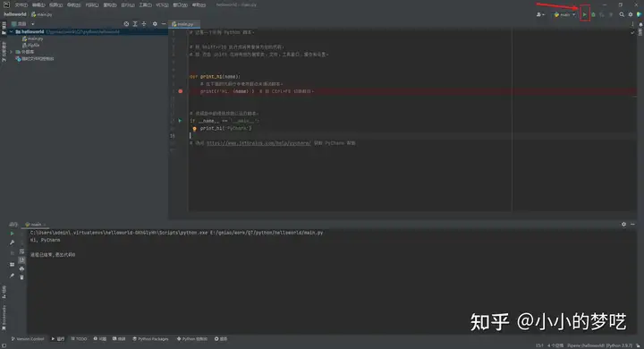Hide the project tool window

164,24
